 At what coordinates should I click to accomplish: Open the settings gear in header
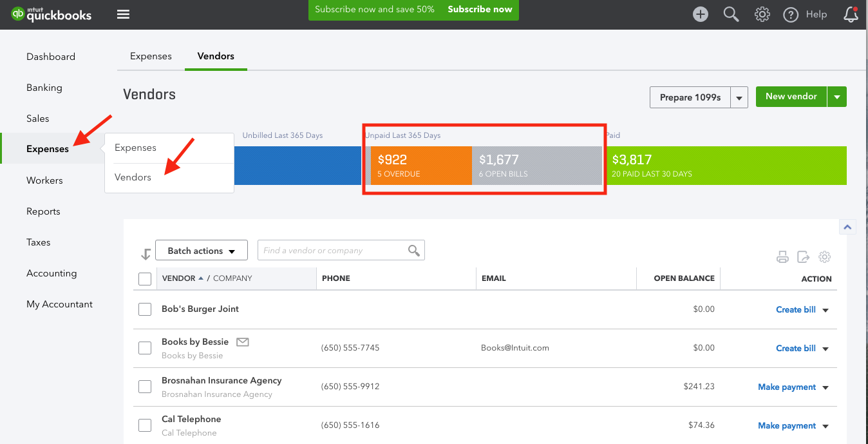762,14
